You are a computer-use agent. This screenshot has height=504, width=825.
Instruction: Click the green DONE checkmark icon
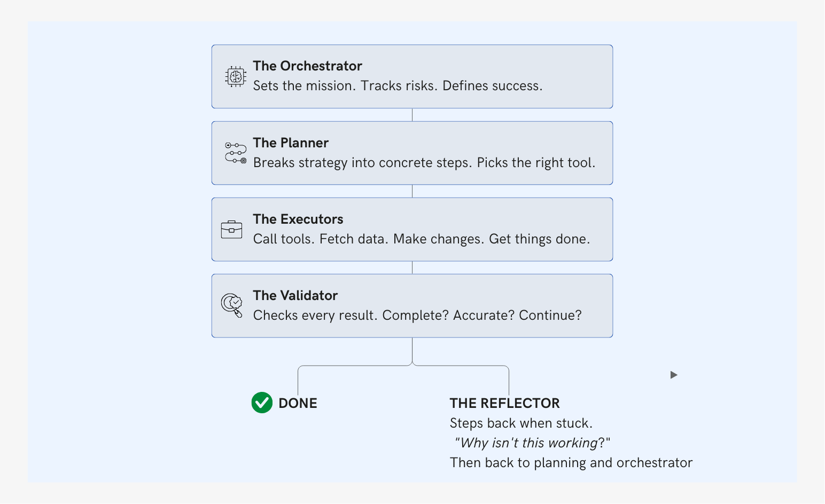click(262, 403)
